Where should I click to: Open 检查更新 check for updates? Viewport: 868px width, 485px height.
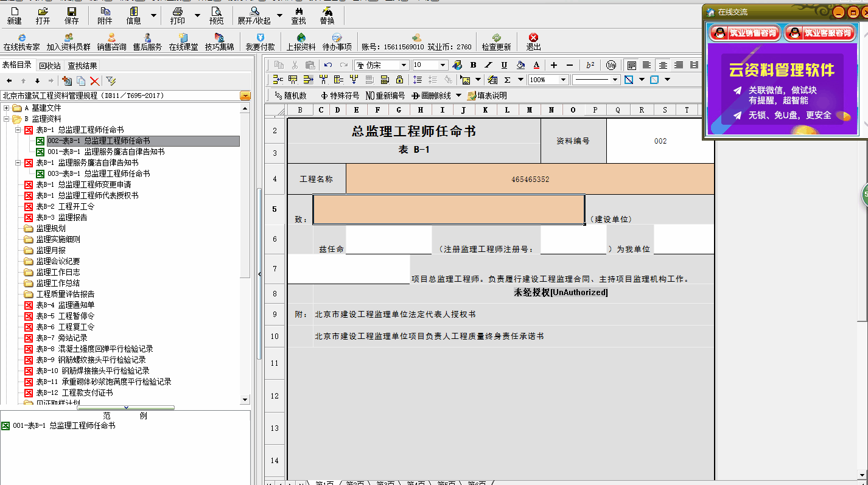pos(496,41)
